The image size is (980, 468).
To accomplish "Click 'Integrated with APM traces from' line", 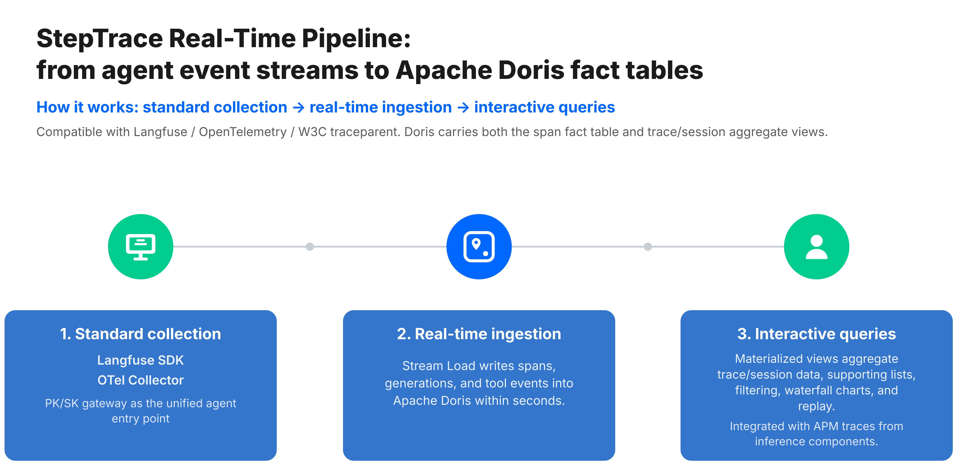I will 816,426.
